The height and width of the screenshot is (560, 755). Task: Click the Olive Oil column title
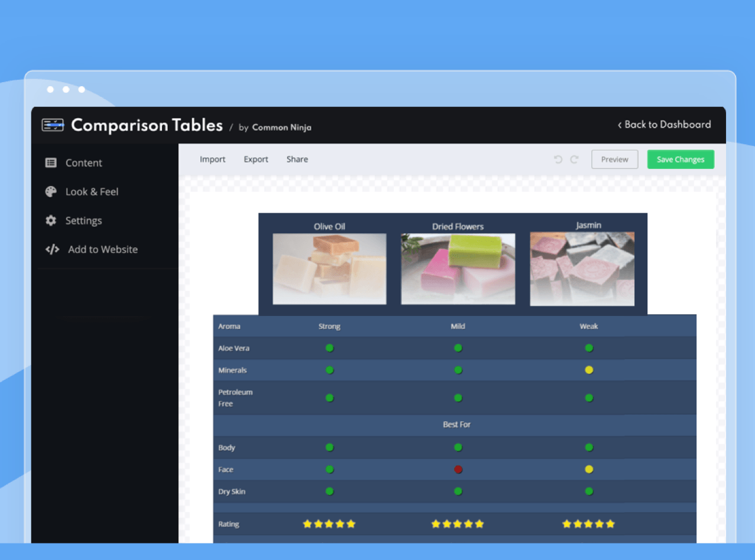tap(330, 226)
